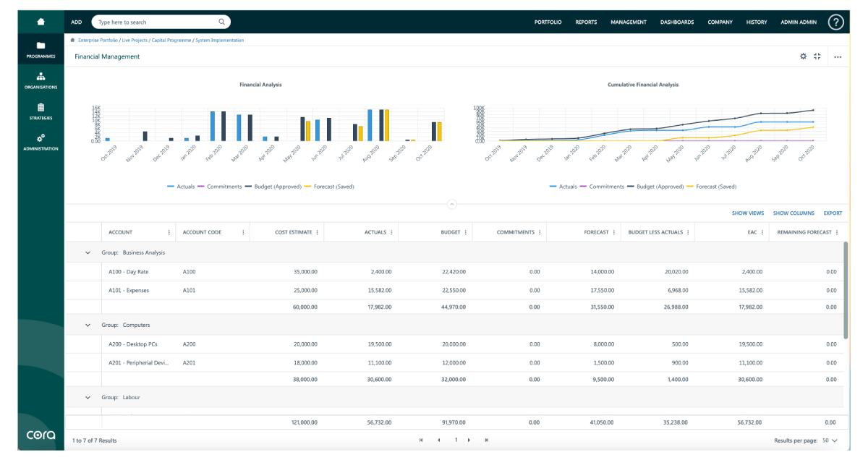Open the Dashboards menu

pyautogui.click(x=676, y=22)
